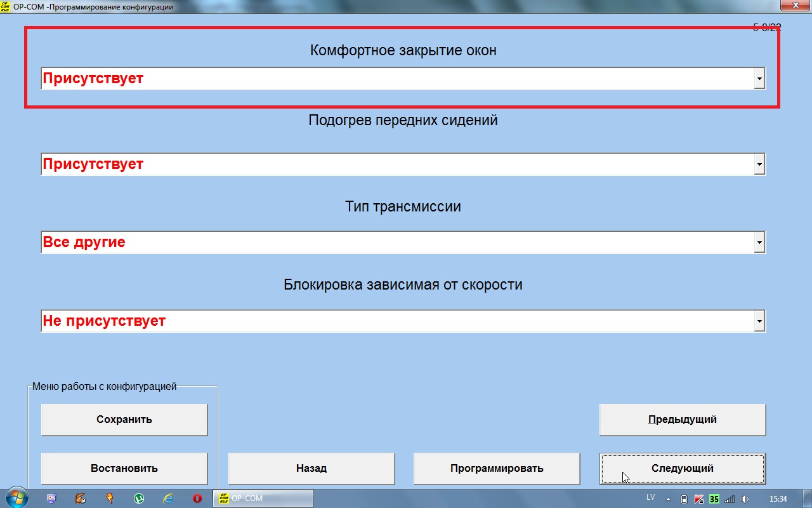The height and width of the screenshot is (508, 812).
Task: Expand the Тип трансмиссии dropdown arrow
Action: coord(759,243)
